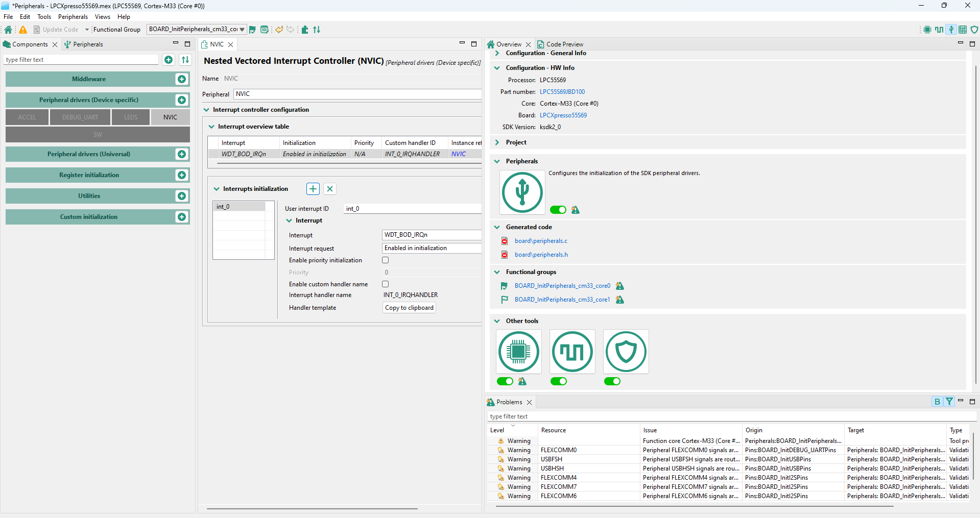
Task: Collapse the Interrupts initialization section
Action: 217,189
